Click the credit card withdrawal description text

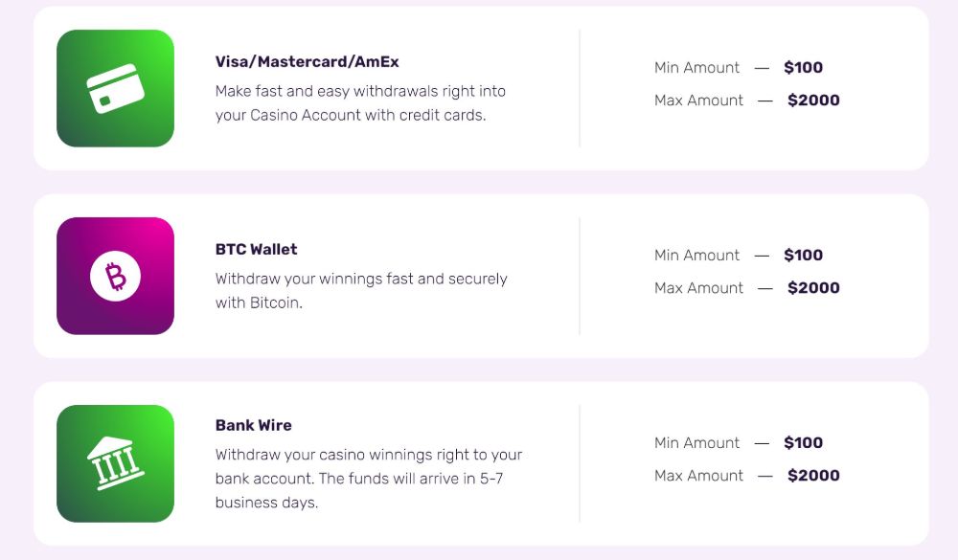click(x=360, y=103)
